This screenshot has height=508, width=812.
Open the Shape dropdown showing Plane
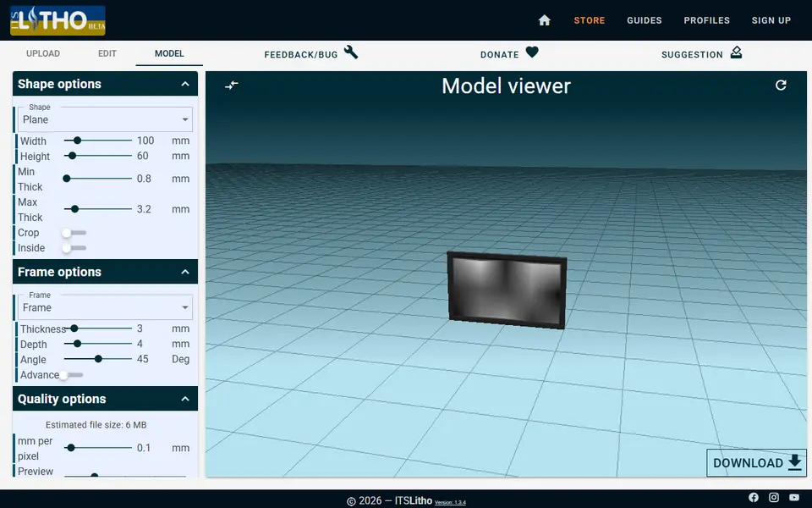click(x=105, y=119)
